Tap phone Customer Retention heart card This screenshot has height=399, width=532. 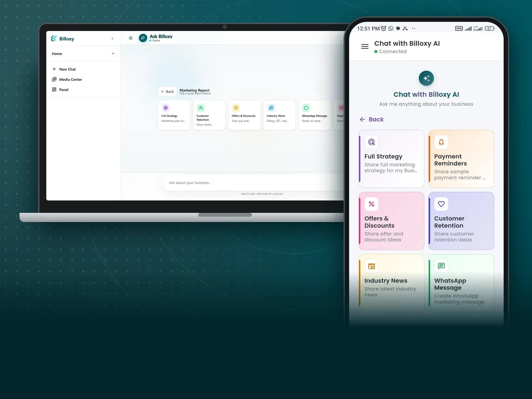click(461, 221)
